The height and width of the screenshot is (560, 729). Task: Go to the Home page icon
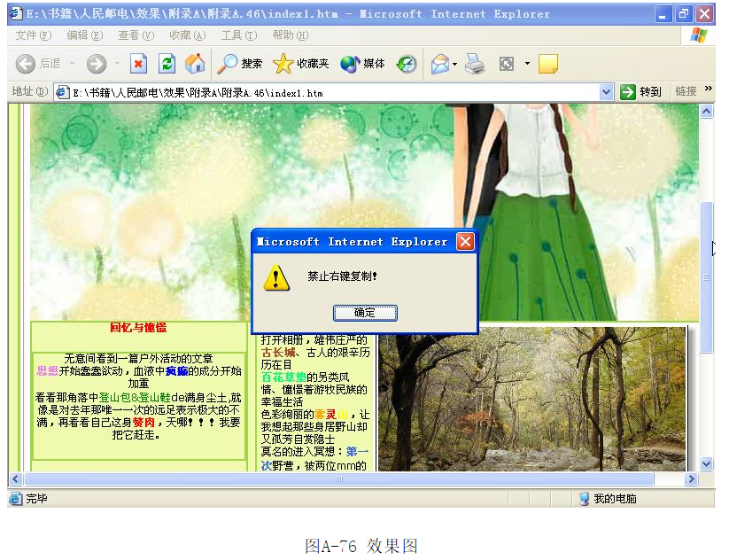[x=195, y=64]
